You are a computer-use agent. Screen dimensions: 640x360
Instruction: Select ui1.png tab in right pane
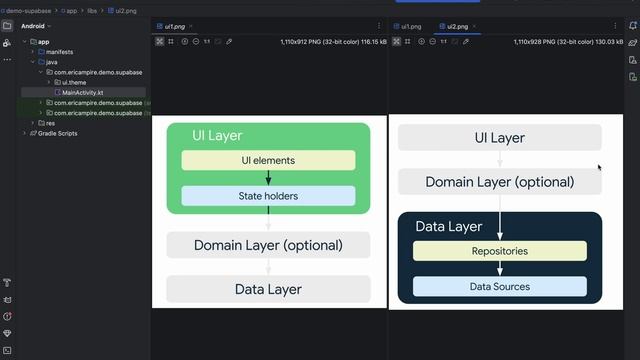pos(407,27)
